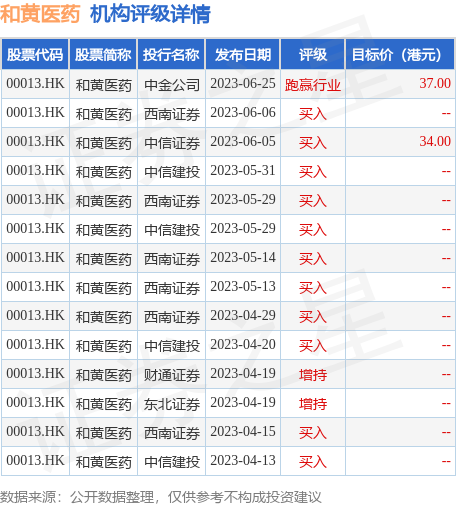The width and height of the screenshot is (456, 506).
Task: Click the 目标价（港元） column header
Action: (400, 54)
